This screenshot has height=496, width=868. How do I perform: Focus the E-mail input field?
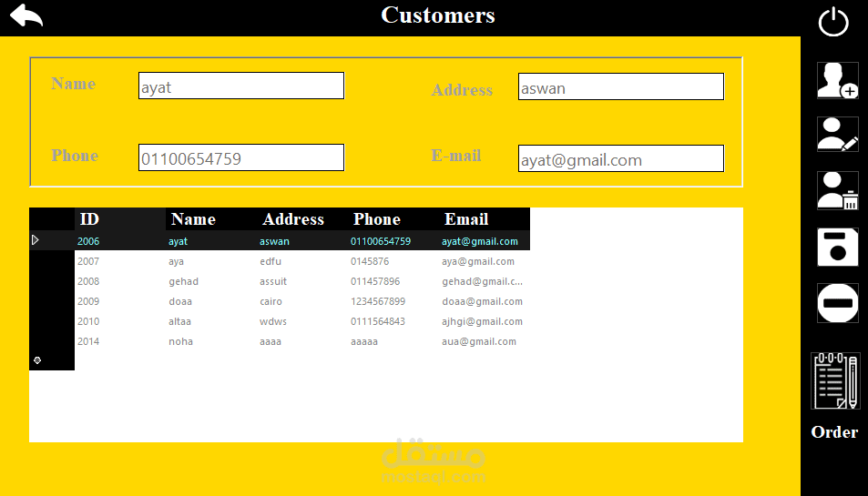pyautogui.click(x=621, y=158)
